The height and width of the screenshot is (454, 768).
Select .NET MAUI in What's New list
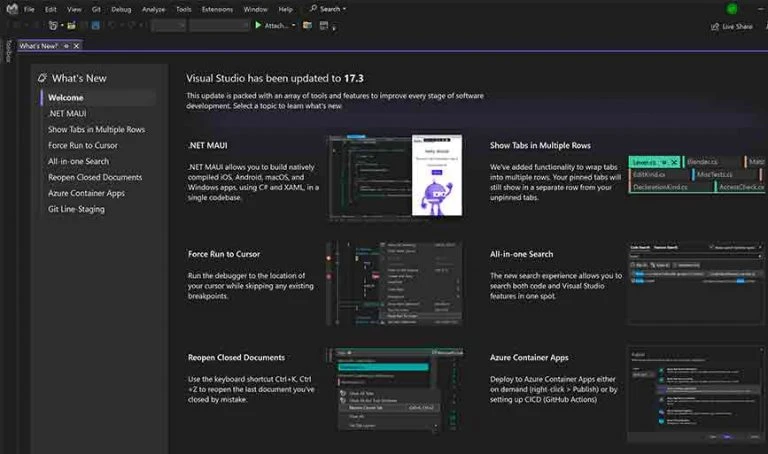tap(65, 114)
